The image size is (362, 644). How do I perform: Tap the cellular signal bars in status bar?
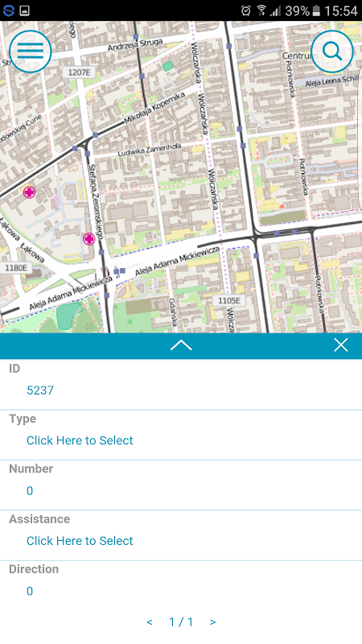[275, 11]
